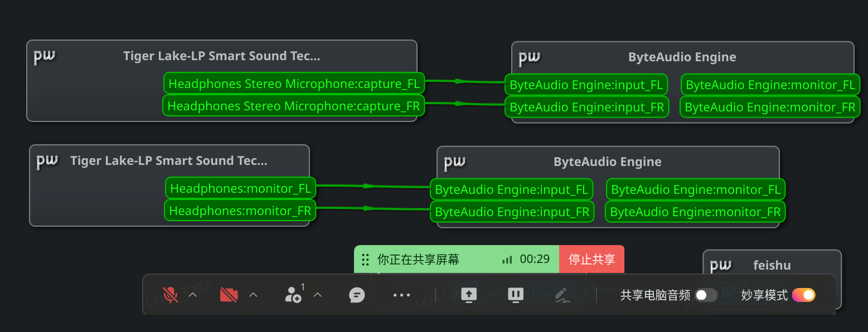This screenshot has width=868, height=332.
Task: Expand the microphone options arrow
Action: [x=193, y=295]
